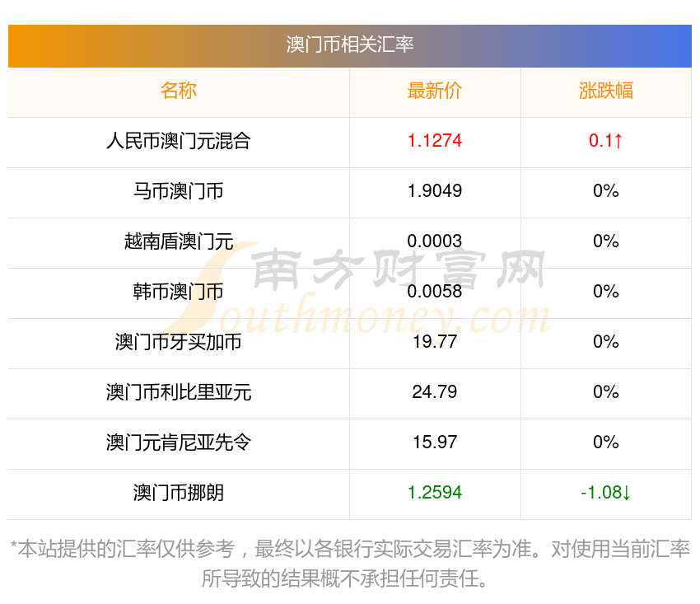Click the green price 1.2594
This screenshot has width=700, height=604.
tap(434, 493)
